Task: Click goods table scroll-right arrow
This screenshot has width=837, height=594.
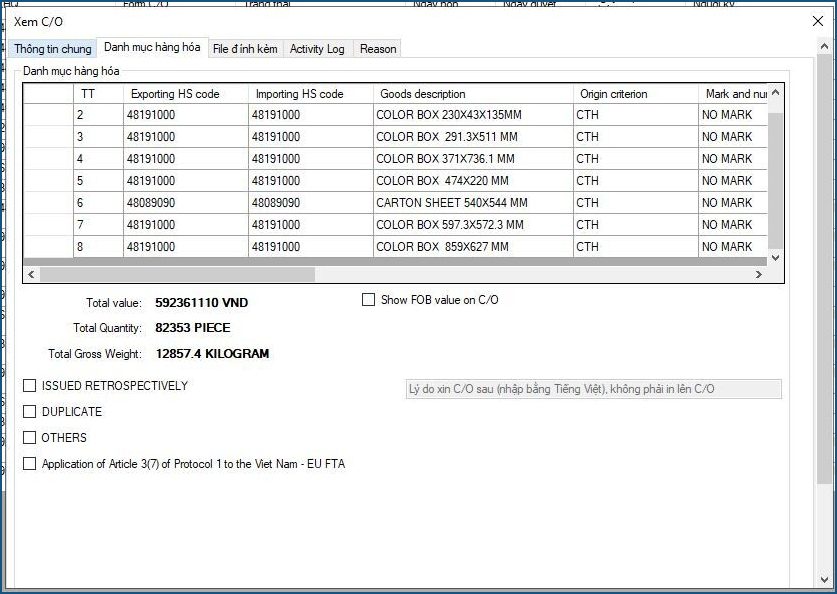Action: (x=759, y=274)
